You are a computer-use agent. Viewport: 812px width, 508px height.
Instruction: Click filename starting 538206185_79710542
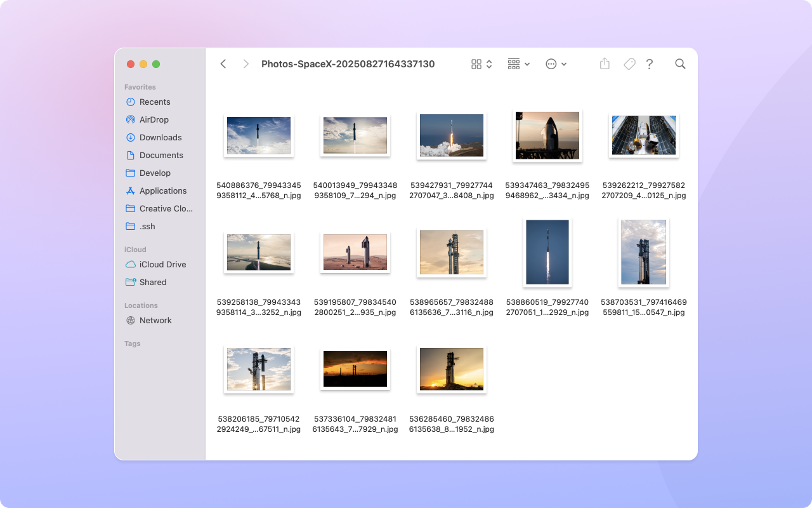pyautogui.click(x=259, y=424)
